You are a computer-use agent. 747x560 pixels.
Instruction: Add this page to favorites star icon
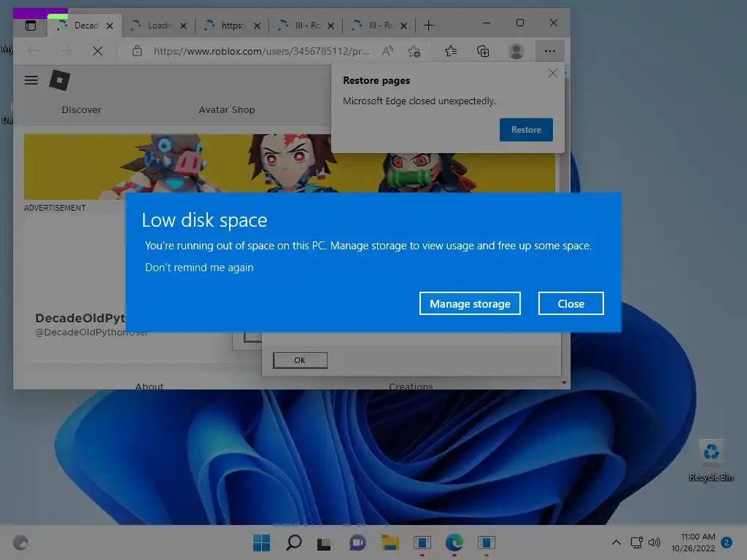(414, 51)
